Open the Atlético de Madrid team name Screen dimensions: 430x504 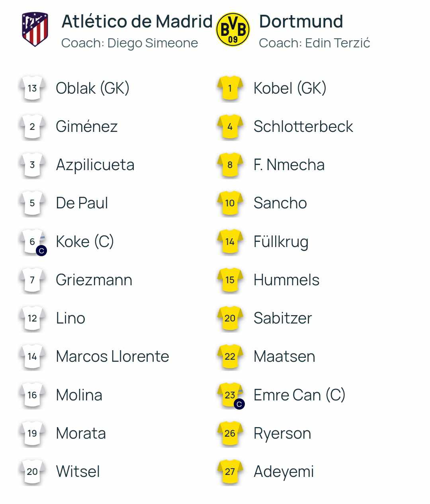click(137, 22)
